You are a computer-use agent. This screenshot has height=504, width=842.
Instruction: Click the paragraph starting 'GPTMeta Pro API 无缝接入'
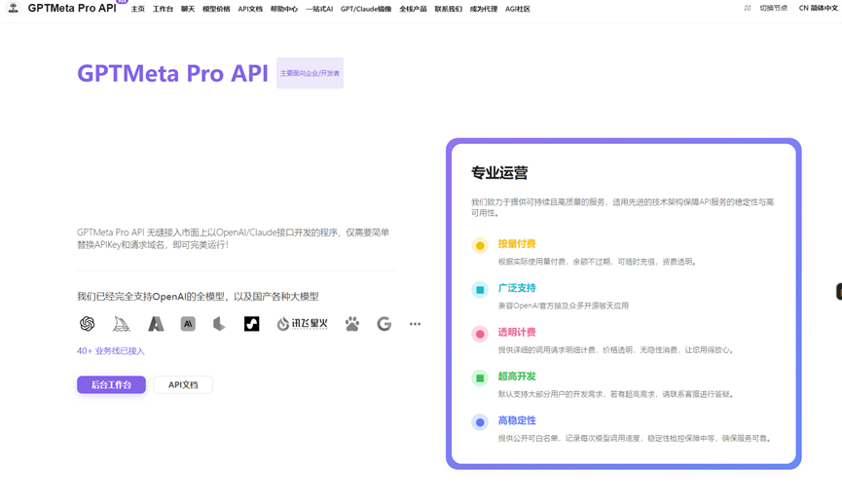point(233,238)
